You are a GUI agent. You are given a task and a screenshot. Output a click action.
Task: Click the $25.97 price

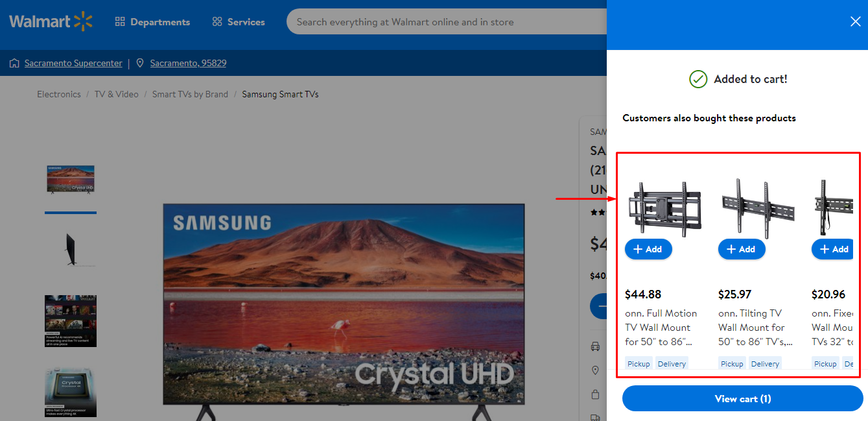(x=736, y=295)
